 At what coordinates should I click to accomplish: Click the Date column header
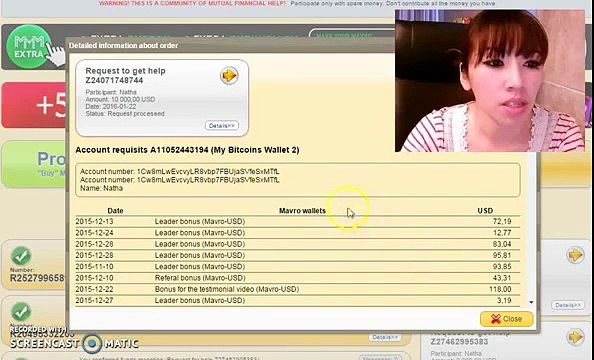[115, 211]
